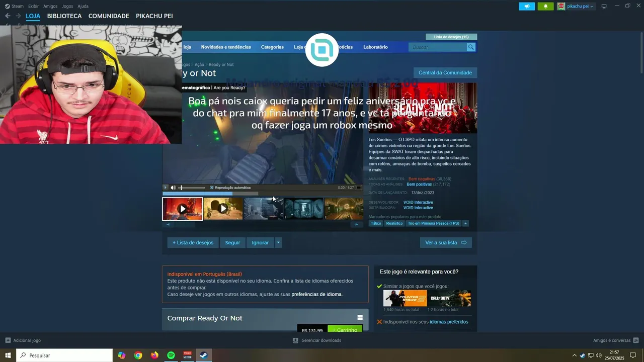Open Novidades e tendências menu
The height and width of the screenshot is (362, 644).
(x=226, y=47)
